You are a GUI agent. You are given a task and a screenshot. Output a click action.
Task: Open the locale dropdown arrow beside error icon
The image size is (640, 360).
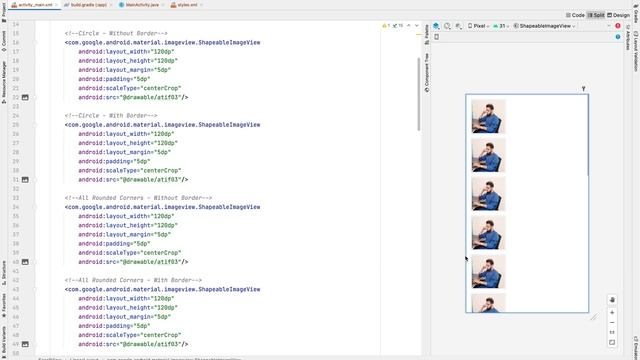609,26
